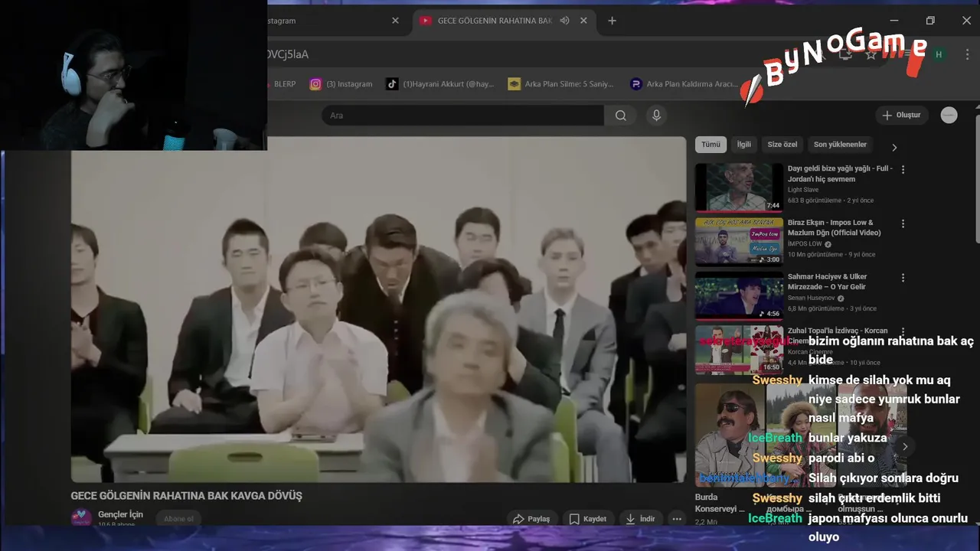Open Biraz Ekşın Impos Low video title
The image size is (980, 551).
tap(835, 227)
